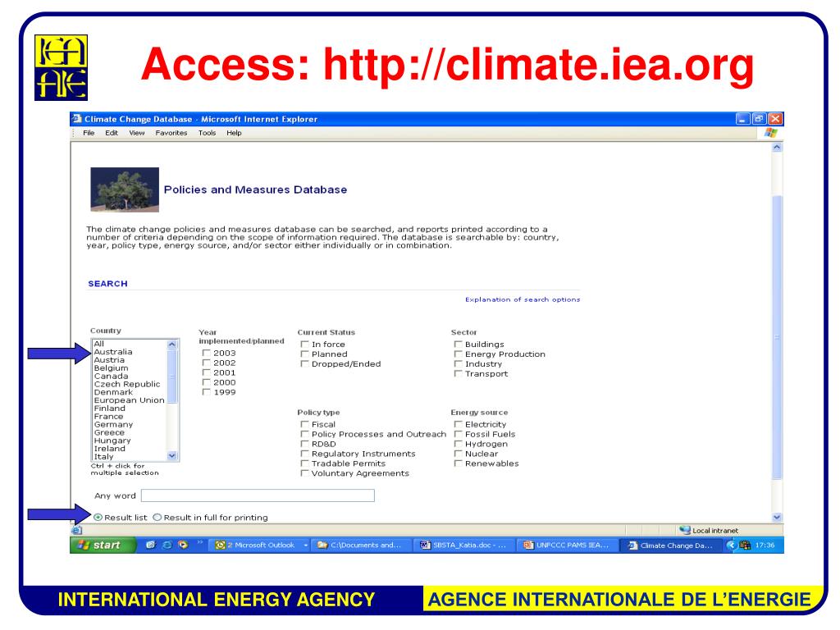Open the File menu
Viewport: 840px width, 630px height.
(x=89, y=133)
